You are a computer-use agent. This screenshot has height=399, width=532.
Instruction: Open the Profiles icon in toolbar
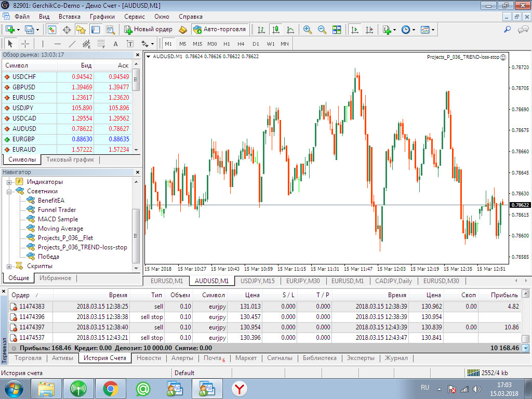(x=30, y=30)
